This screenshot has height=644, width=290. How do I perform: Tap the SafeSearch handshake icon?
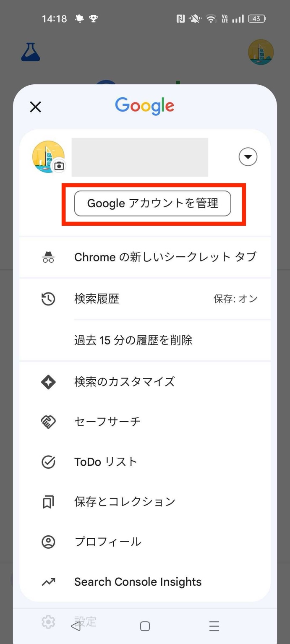[48, 422]
